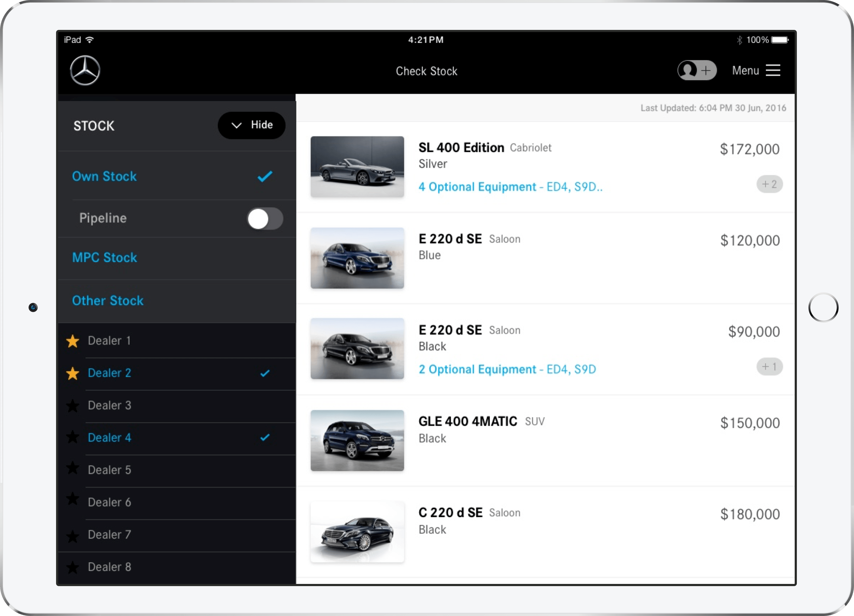Collapse the Stock panel with Hide
854x616 pixels.
point(252,125)
